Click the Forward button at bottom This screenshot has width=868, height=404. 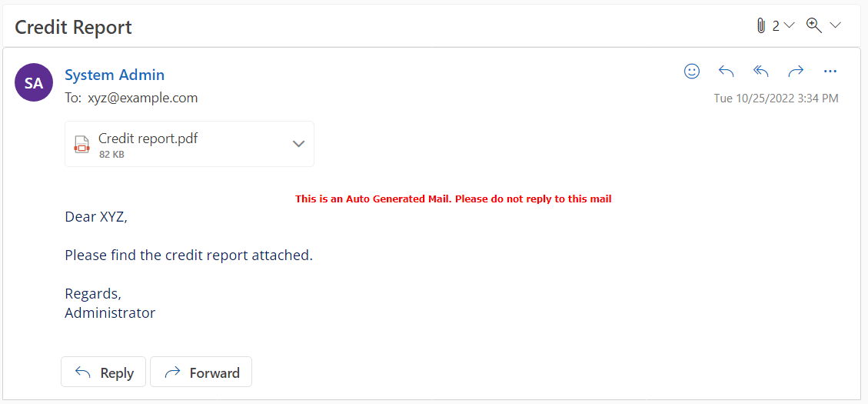201,372
